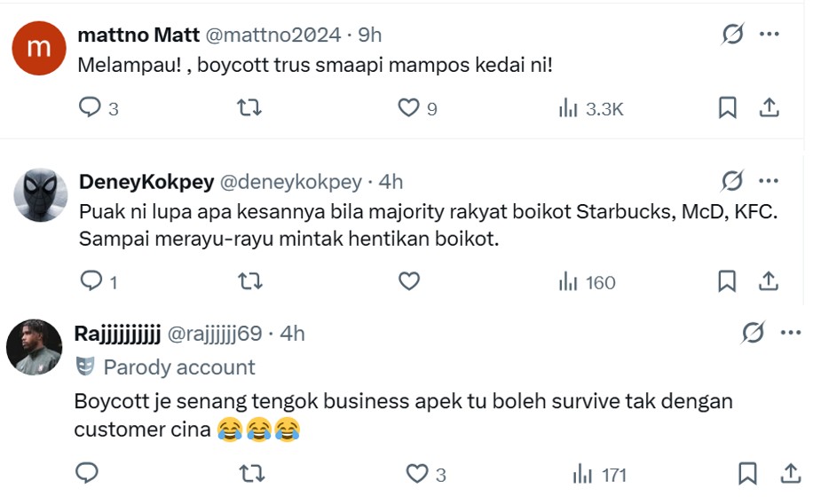The image size is (813, 504).
Task: Open @mattno2024 profile link
Action: coord(273,35)
